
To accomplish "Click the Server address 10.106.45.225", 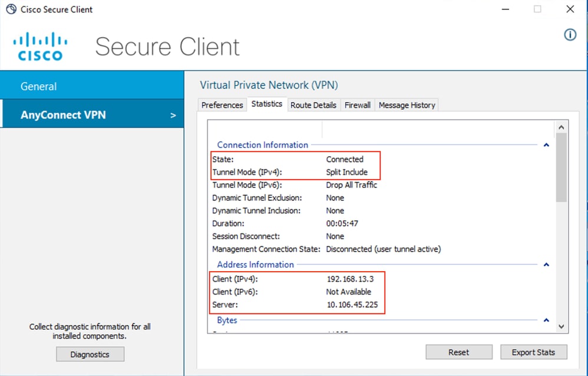I will 352,304.
